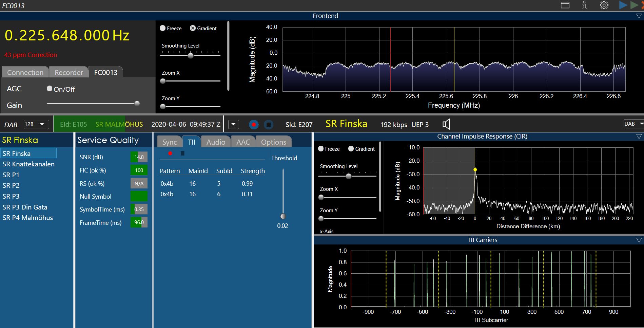Image resolution: width=644 pixels, height=328 pixels.
Task: Click the info icon in top bar
Action: (x=584, y=5)
